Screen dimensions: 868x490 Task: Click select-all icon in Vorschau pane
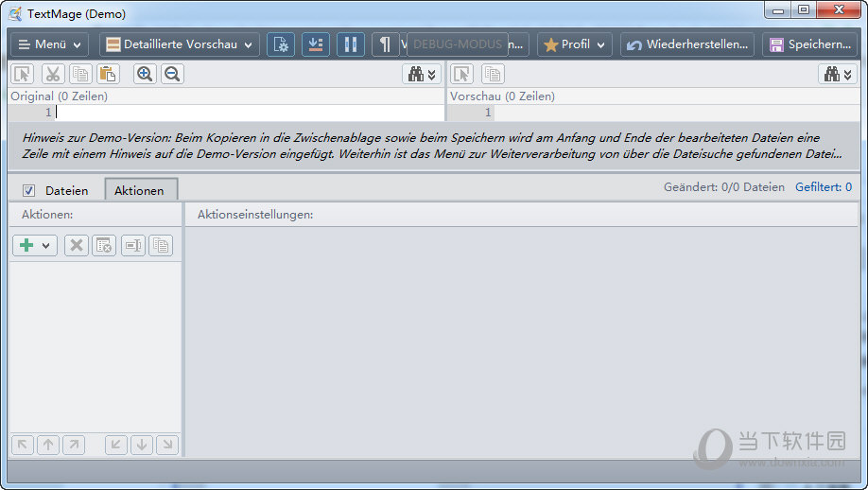coord(461,74)
